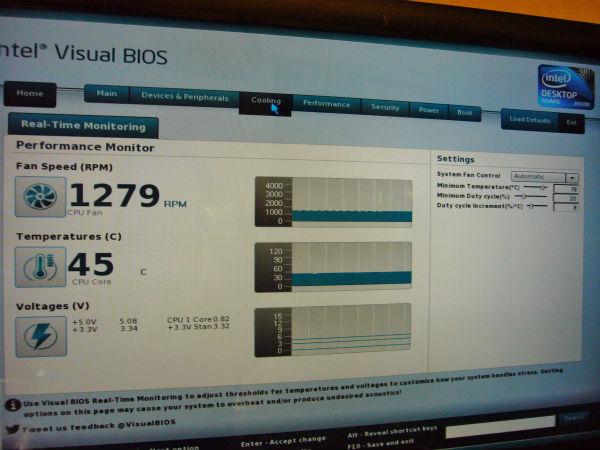Go to the Performance tab
The image size is (600, 450).
[326, 104]
